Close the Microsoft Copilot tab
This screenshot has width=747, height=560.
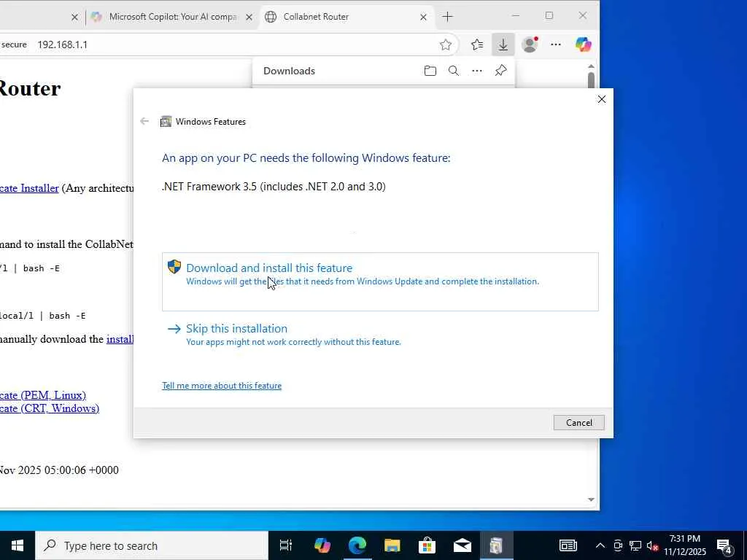(249, 17)
